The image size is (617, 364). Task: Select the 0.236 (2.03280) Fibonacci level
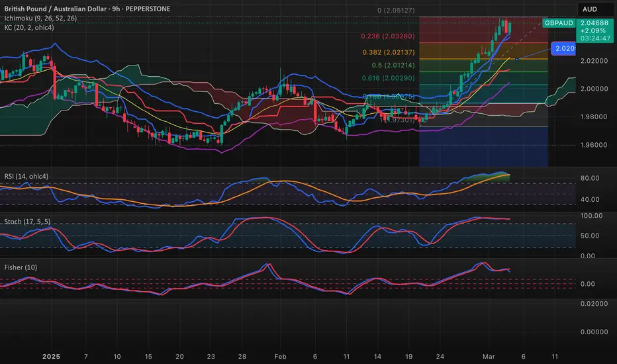[389, 36]
